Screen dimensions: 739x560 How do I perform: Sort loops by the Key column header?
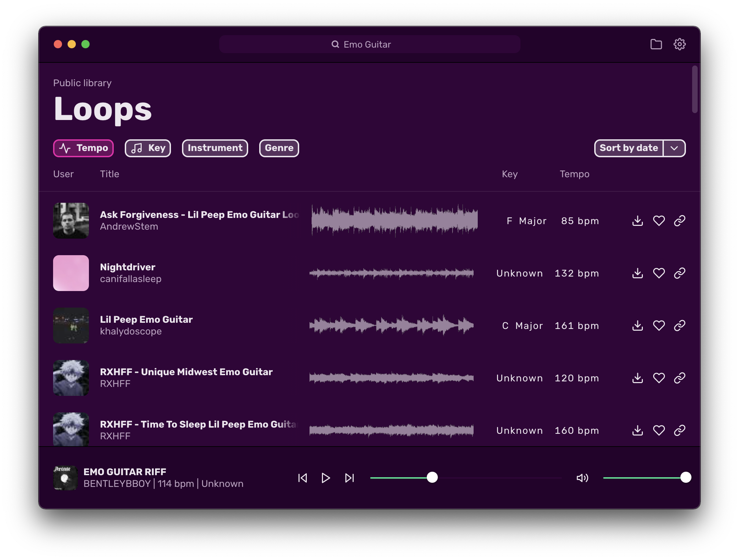click(x=509, y=174)
